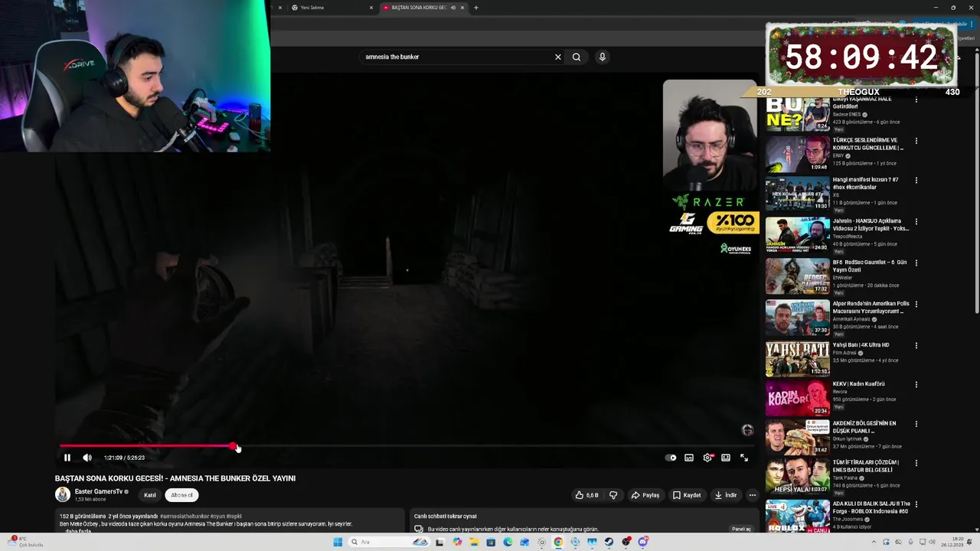
Task: Open options for BF6 RedSec Gauntlet video
Action: [x=916, y=263]
